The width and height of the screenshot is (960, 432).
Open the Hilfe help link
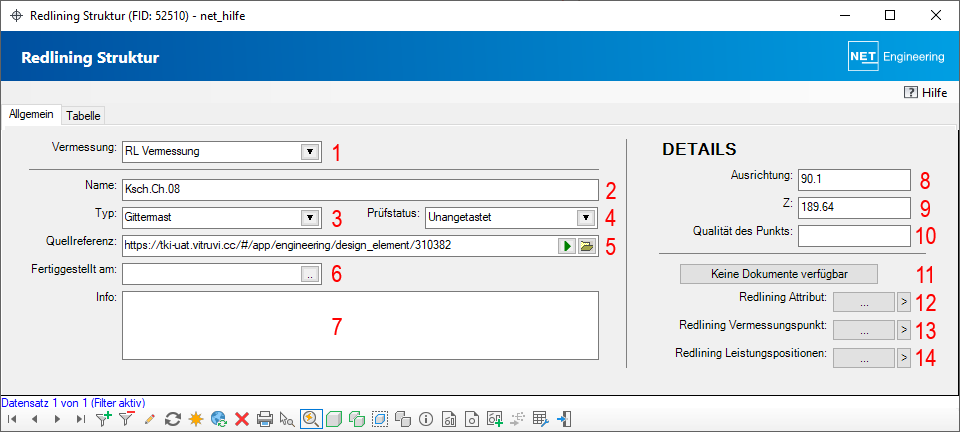pos(925,92)
